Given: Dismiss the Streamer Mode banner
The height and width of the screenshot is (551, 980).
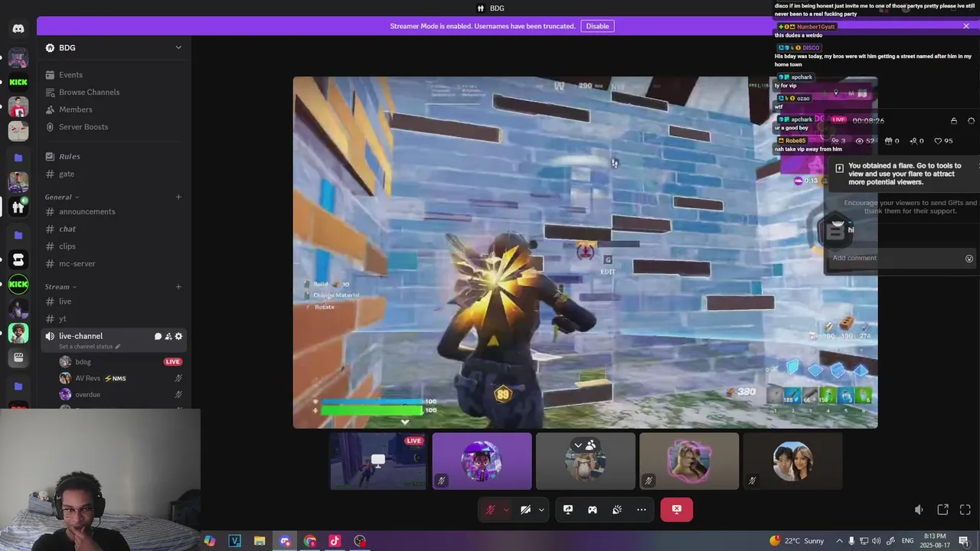Looking at the screenshot, I should (x=966, y=26).
